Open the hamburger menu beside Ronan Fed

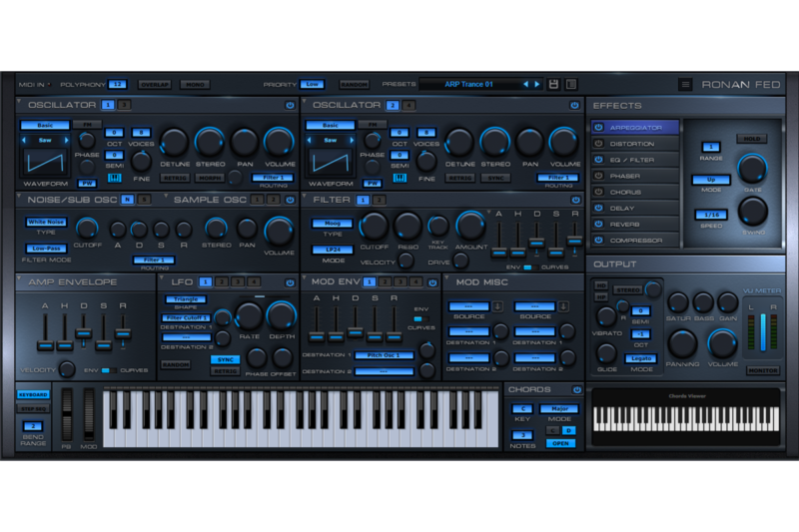(685, 85)
